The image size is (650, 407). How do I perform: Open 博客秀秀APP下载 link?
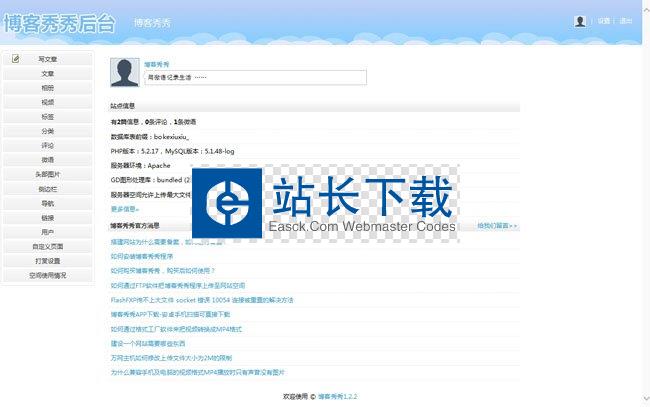[x=170, y=315]
